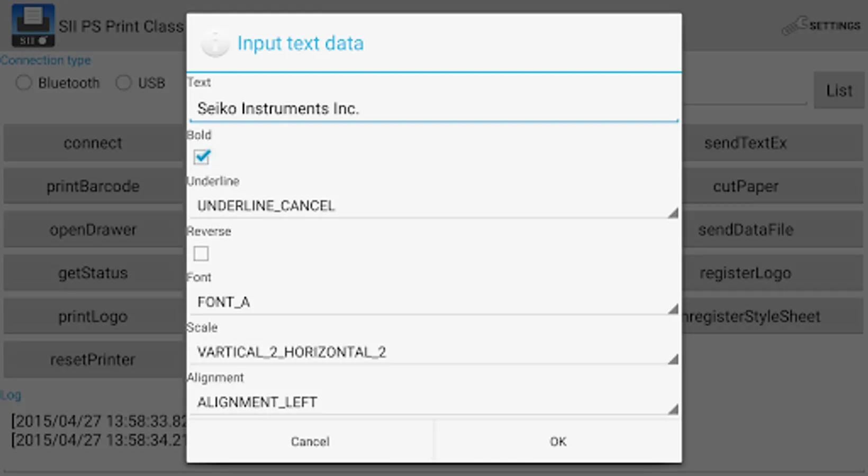Confirm with the OK button
The image size is (868, 476).
558,442
